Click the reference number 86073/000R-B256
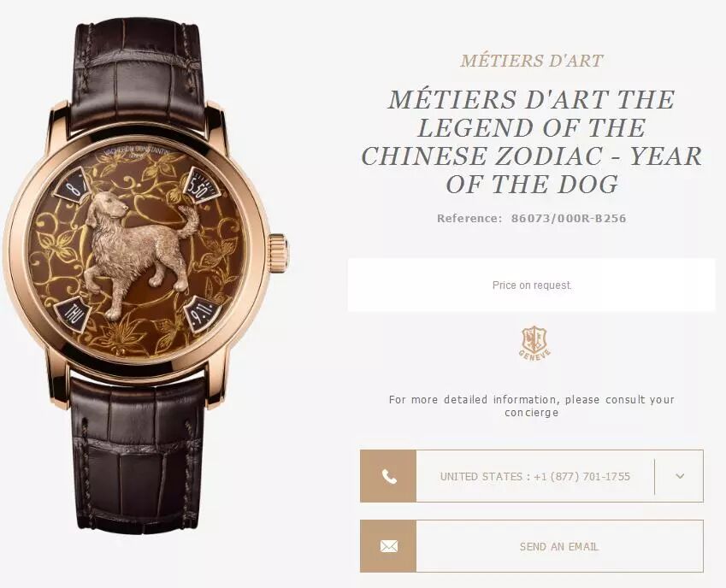The height and width of the screenshot is (588, 726). click(569, 218)
